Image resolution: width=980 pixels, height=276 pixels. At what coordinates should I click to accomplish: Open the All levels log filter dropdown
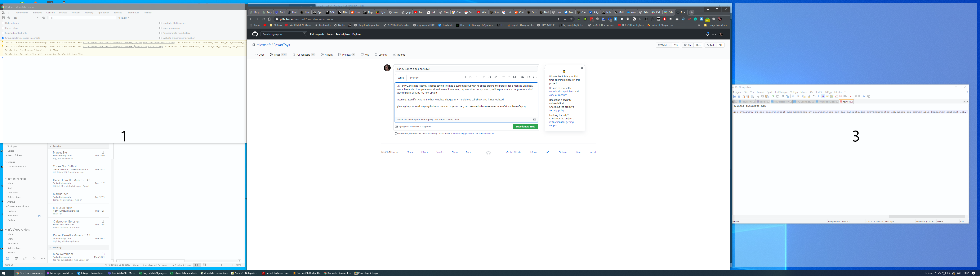click(123, 17)
